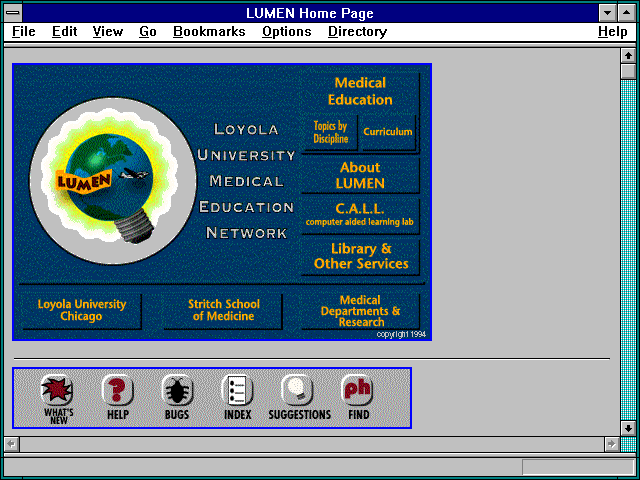The image size is (640, 480).
Task: Open Medical Departments & Research link
Action: (x=360, y=311)
